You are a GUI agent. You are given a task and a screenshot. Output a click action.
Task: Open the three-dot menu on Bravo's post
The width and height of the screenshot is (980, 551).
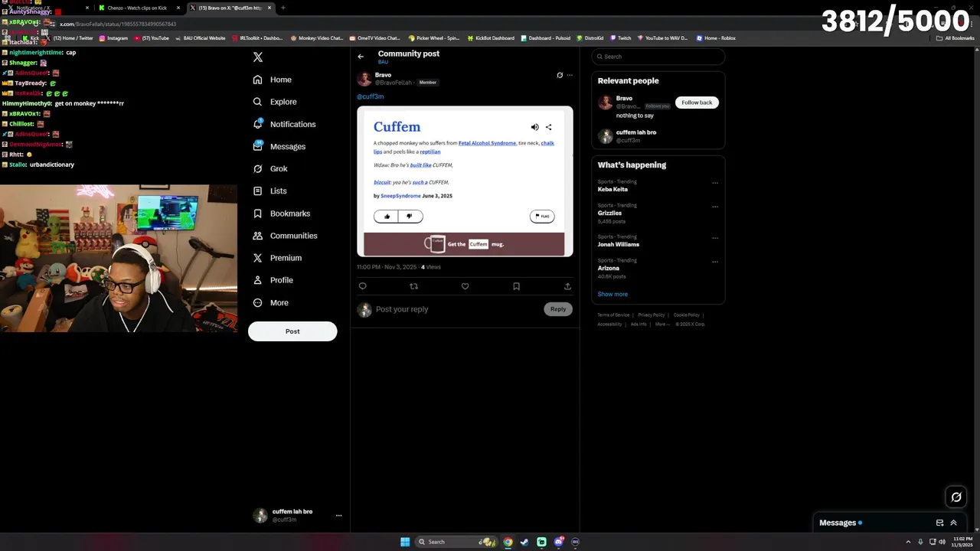[570, 75]
